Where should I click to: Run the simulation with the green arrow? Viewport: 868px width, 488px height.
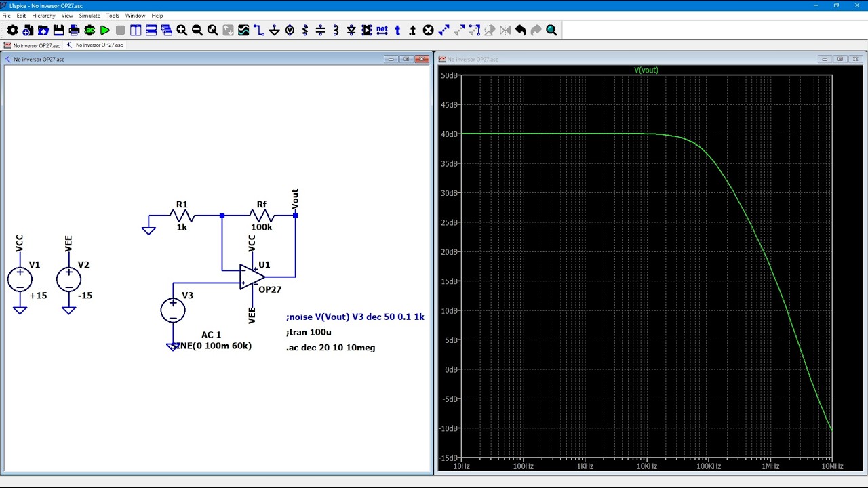pos(105,30)
